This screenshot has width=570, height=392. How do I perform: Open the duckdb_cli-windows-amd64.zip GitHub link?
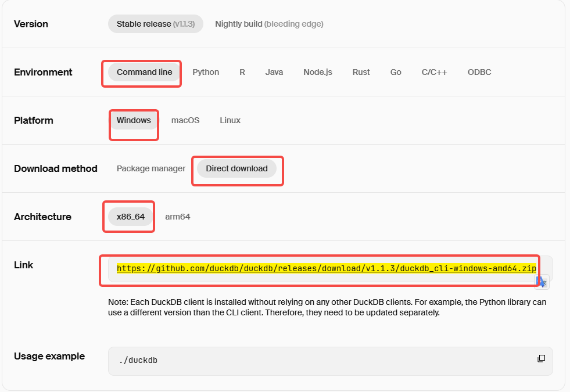point(326,269)
